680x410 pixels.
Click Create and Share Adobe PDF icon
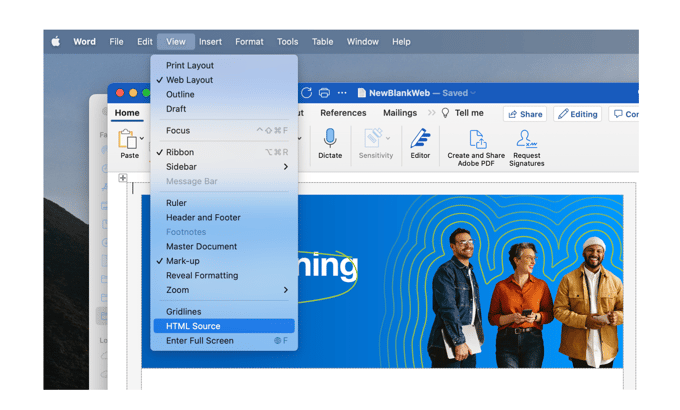point(476,140)
